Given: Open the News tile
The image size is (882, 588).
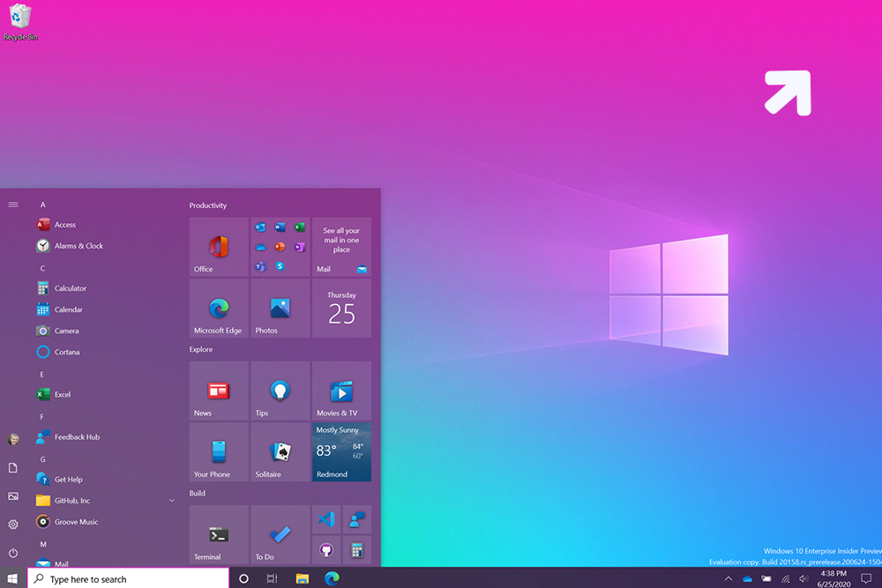Looking at the screenshot, I should pos(219,391).
